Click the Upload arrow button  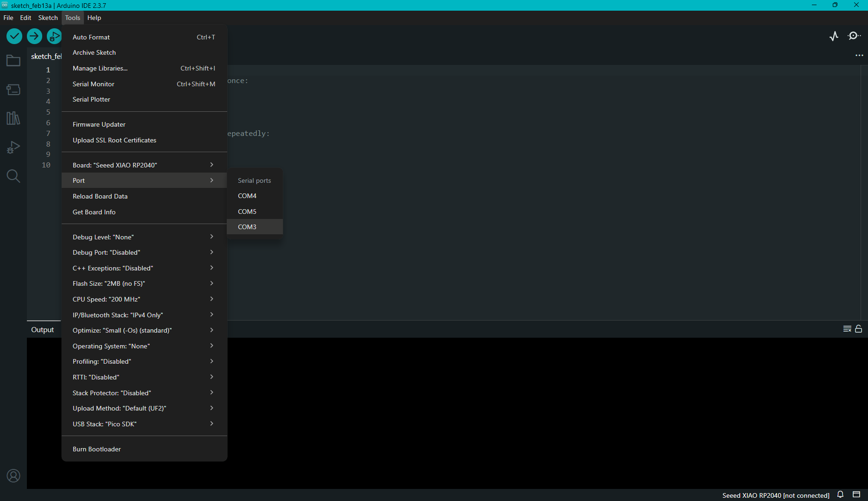pos(34,36)
